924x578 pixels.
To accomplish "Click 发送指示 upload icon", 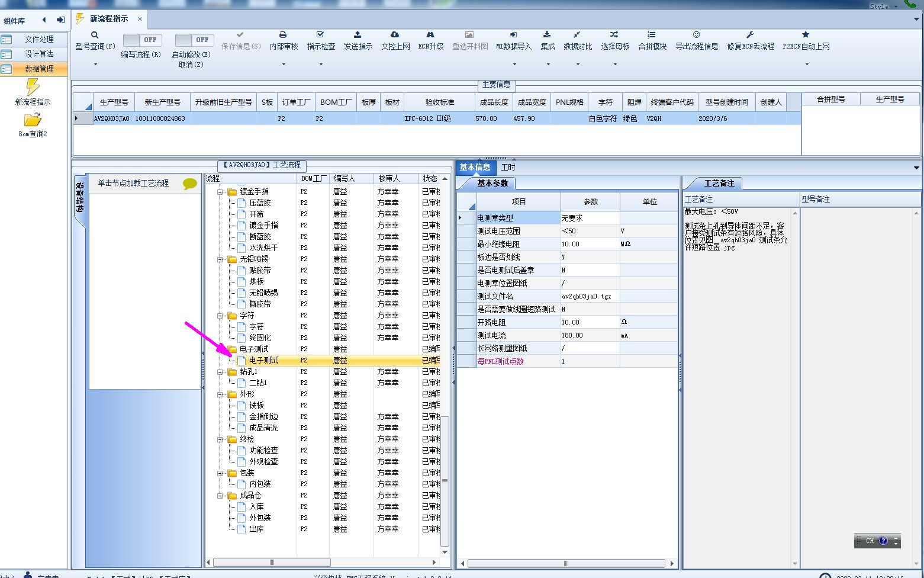I will click(x=358, y=35).
